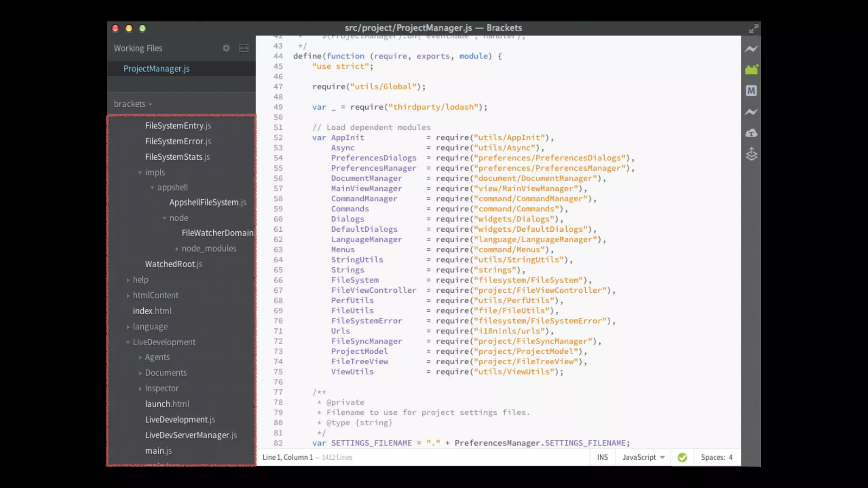Open Working Files gear settings
868x488 pixels.
pos(226,48)
